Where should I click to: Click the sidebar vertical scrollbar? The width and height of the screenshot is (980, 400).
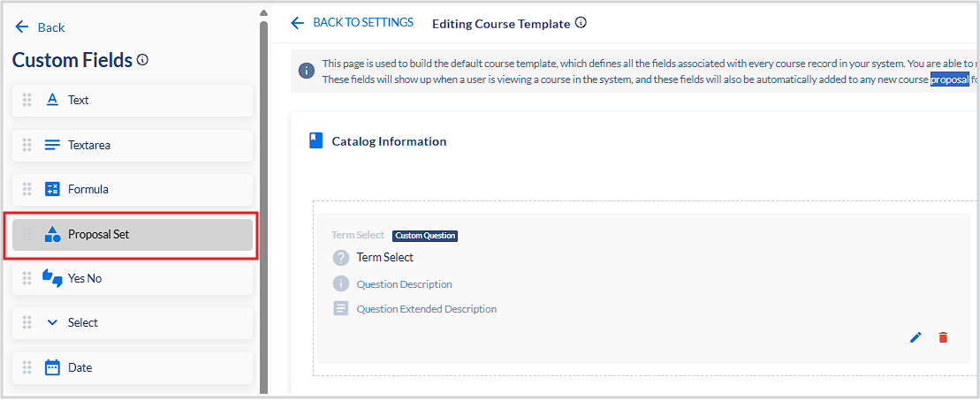point(263,177)
